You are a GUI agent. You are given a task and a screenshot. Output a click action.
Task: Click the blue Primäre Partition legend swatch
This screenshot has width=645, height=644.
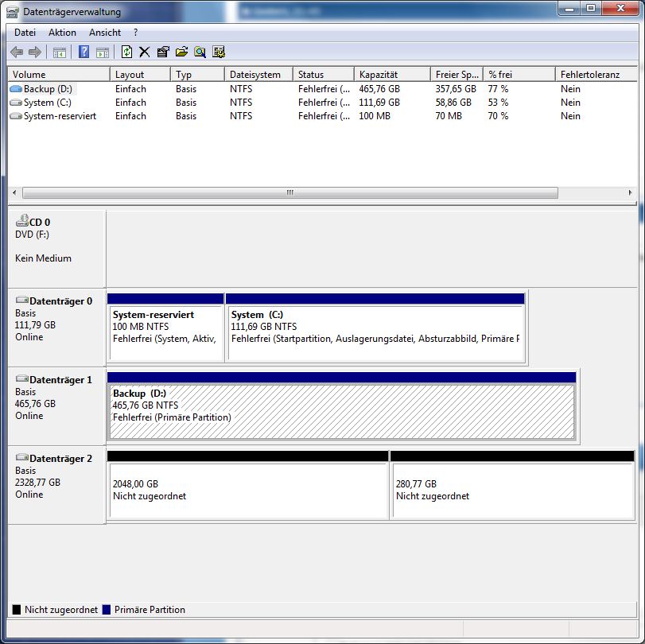coord(107,610)
